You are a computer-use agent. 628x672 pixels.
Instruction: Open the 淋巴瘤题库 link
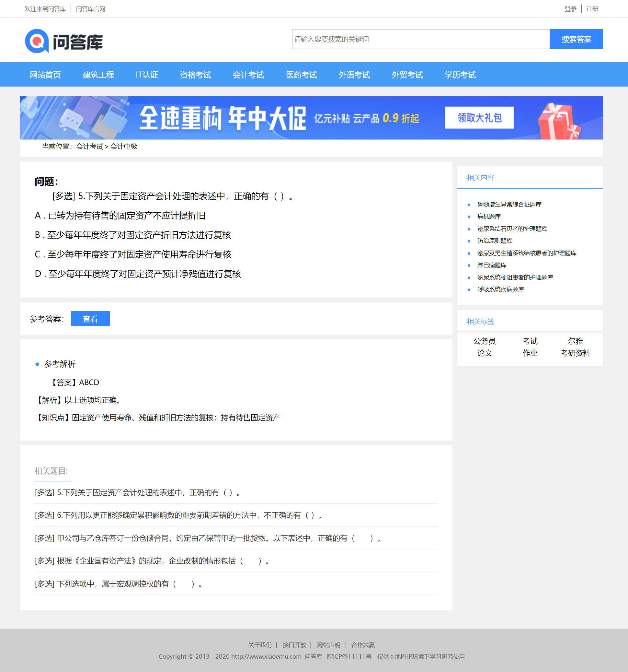click(x=492, y=265)
